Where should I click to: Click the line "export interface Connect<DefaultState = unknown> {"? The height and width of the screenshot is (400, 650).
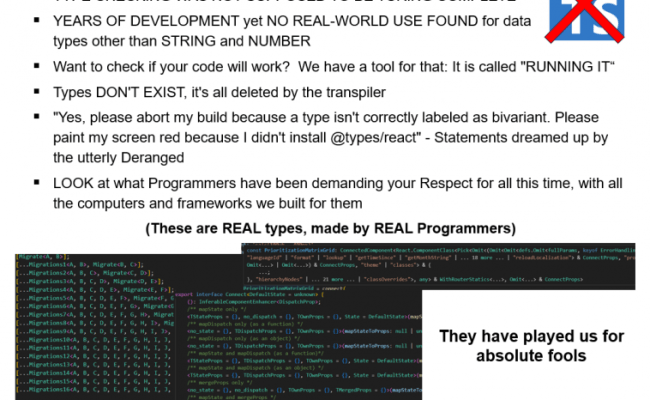249,294
